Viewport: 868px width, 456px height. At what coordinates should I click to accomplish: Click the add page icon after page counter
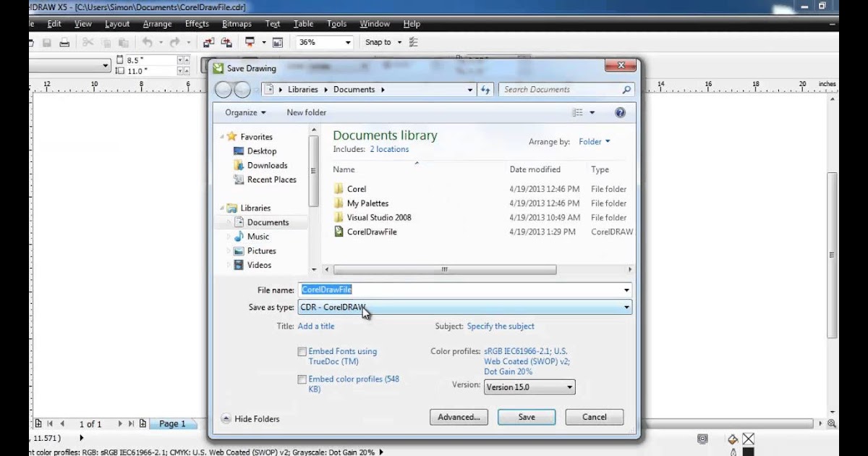(x=143, y=423)
